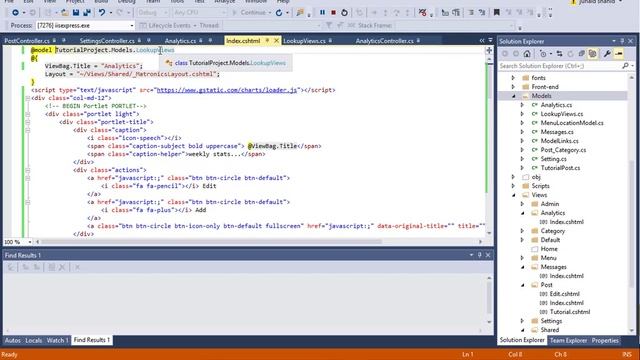Collapse the Views folder

[x=514, y=195]
